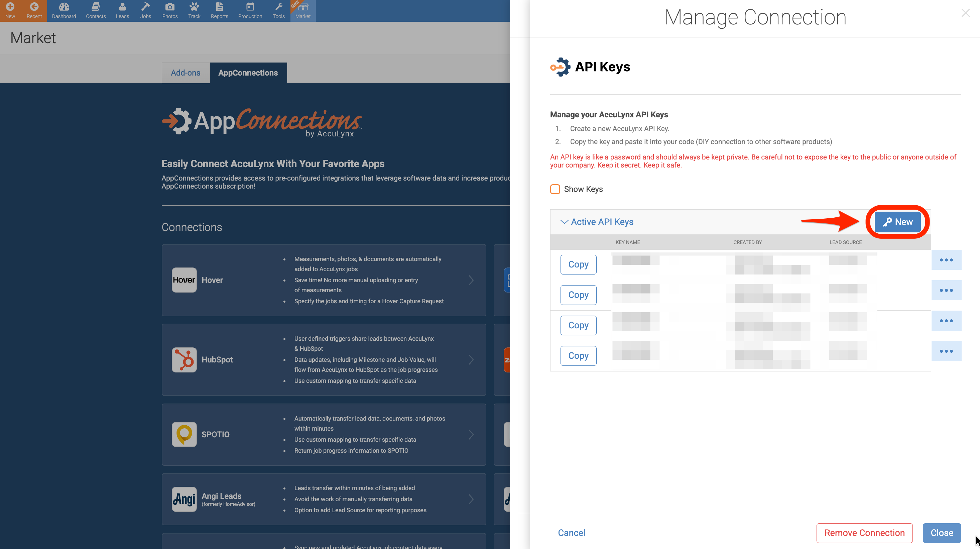This screenshot has height=549, width=980.
Task: Create a New API key
Action: pos(897,222)
